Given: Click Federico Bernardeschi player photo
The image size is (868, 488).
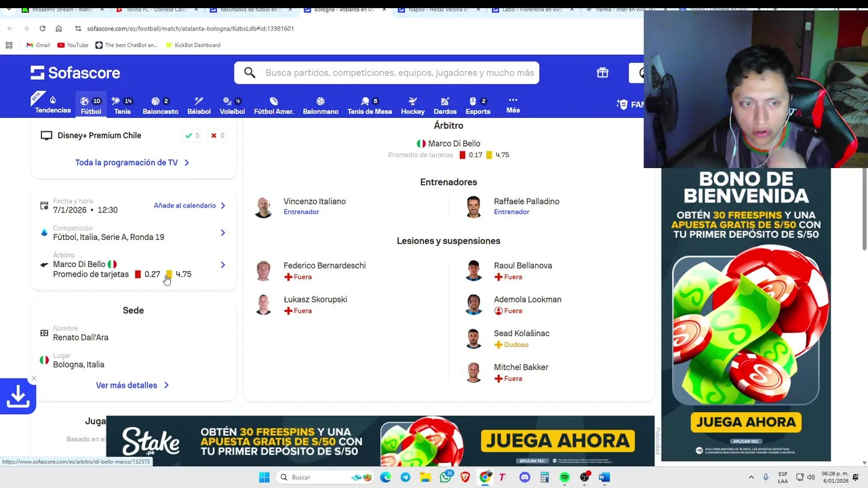Looking at the screenshot, I should click(x=264, y=270).
